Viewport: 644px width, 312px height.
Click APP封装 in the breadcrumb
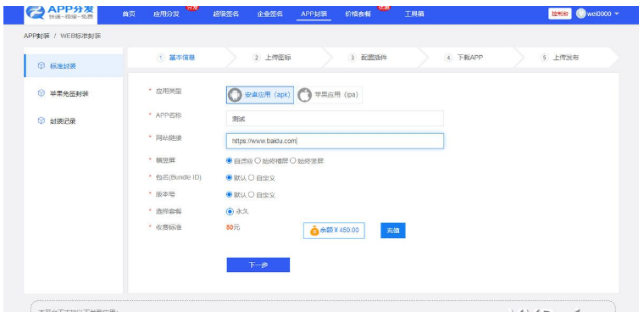coord(36,36)
